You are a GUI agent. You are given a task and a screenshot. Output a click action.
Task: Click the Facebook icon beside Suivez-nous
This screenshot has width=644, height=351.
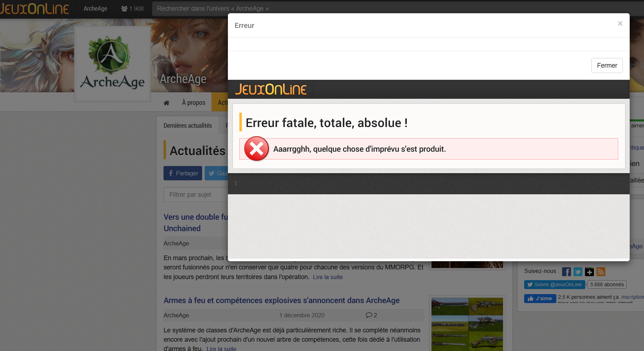click(x=566, y=272)
